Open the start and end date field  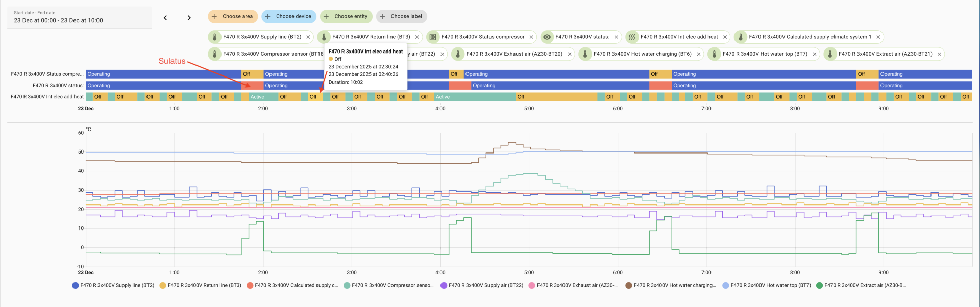pos(79,17)
